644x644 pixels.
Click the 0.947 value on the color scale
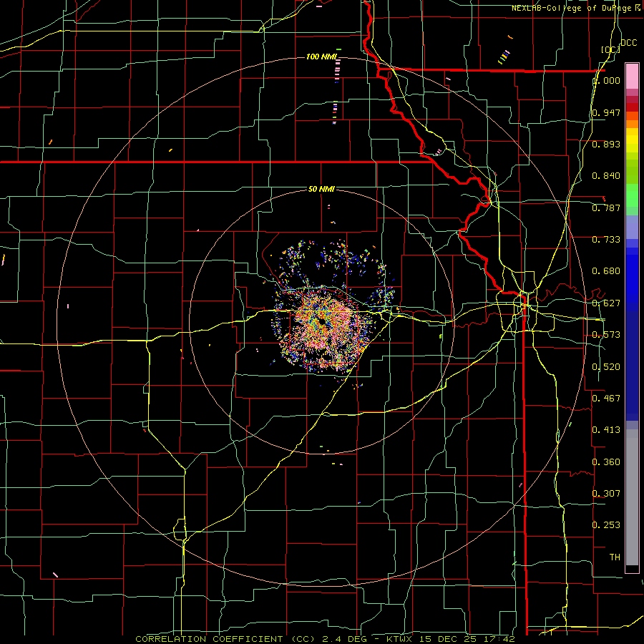click(606, 112)
